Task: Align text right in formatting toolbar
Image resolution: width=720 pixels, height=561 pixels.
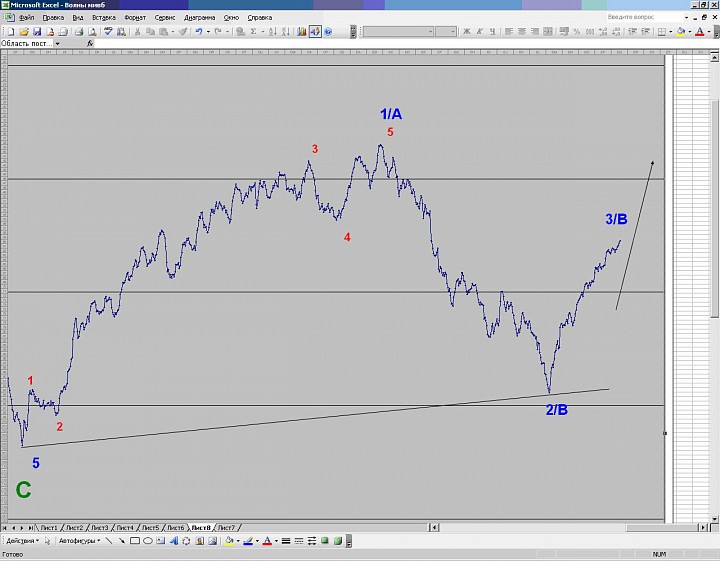Action: pyautogui.click(x=534, y=31)
